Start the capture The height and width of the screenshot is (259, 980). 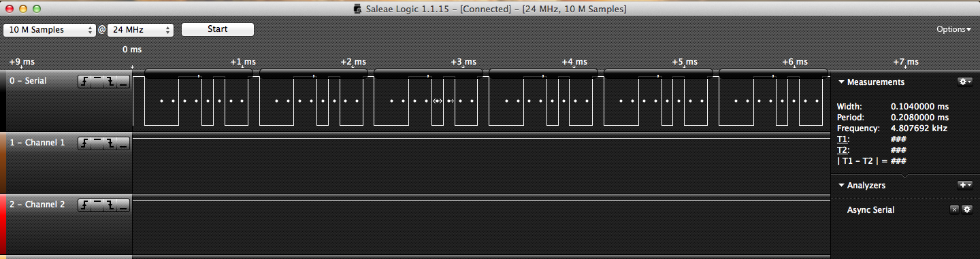[x=217, y=29]
